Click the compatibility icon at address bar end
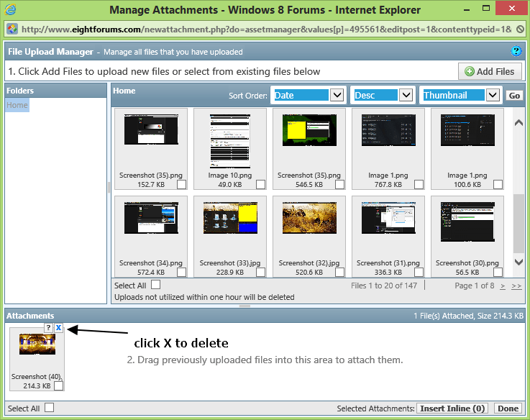The width and height of the screenshot is (530, 420). coord(520,29)
